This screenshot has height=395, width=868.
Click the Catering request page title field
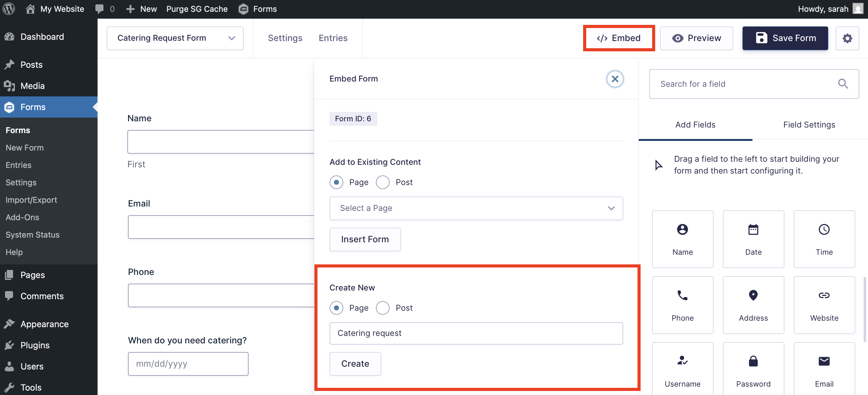pyautogui.click(x=475, y=333)
